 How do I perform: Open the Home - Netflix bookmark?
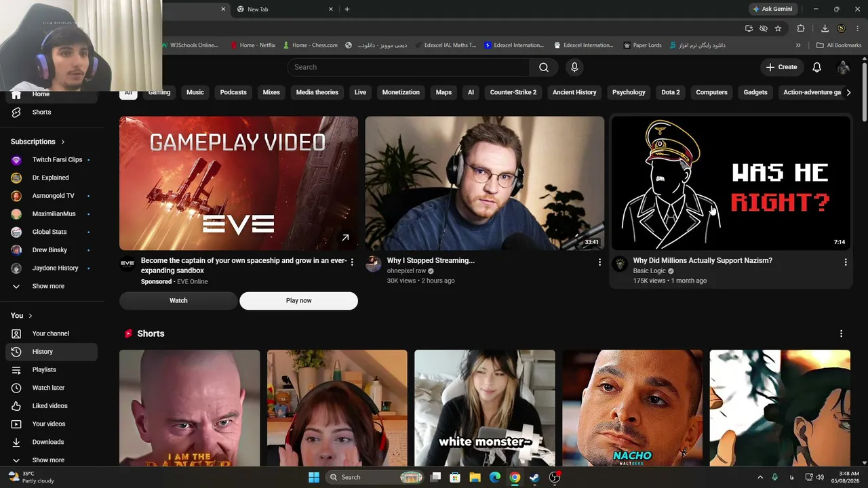point(253,45)
